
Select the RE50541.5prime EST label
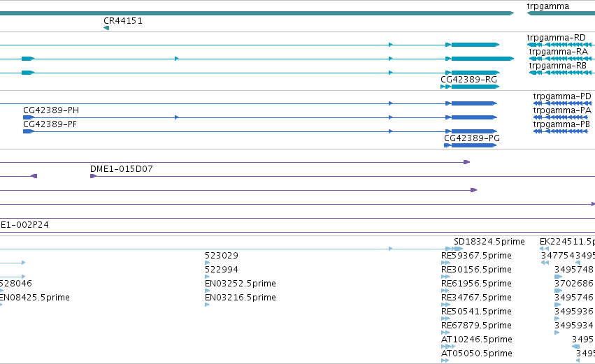[x=476, y=312]
